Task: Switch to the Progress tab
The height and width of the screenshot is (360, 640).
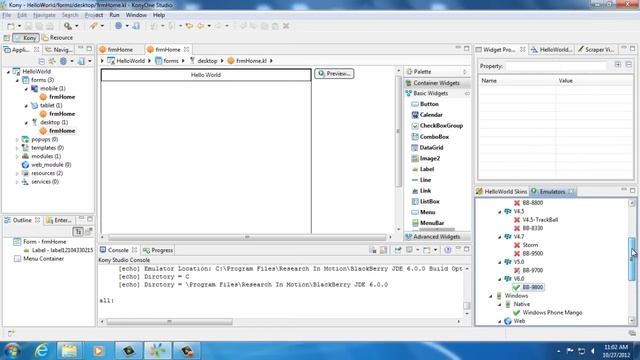Action: pyautogui.click(x=158, y=250)
